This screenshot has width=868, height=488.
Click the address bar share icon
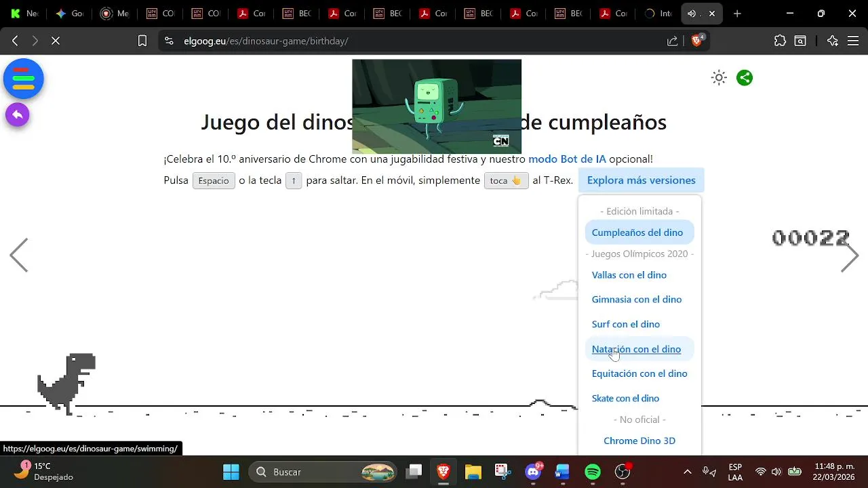(672, 41)
